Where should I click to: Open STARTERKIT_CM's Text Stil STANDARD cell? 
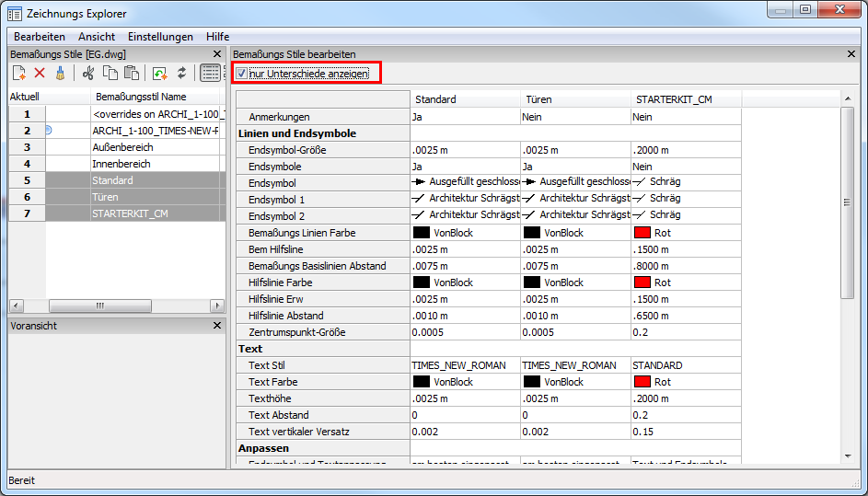click(x=686, y=365)
